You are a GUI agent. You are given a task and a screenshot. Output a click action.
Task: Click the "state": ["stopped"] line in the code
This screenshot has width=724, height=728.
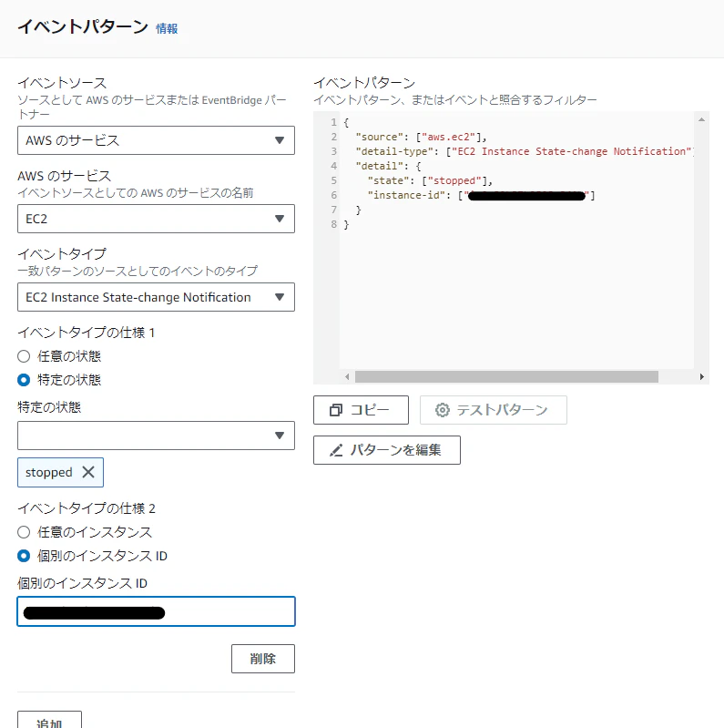[x=430, y=180]
